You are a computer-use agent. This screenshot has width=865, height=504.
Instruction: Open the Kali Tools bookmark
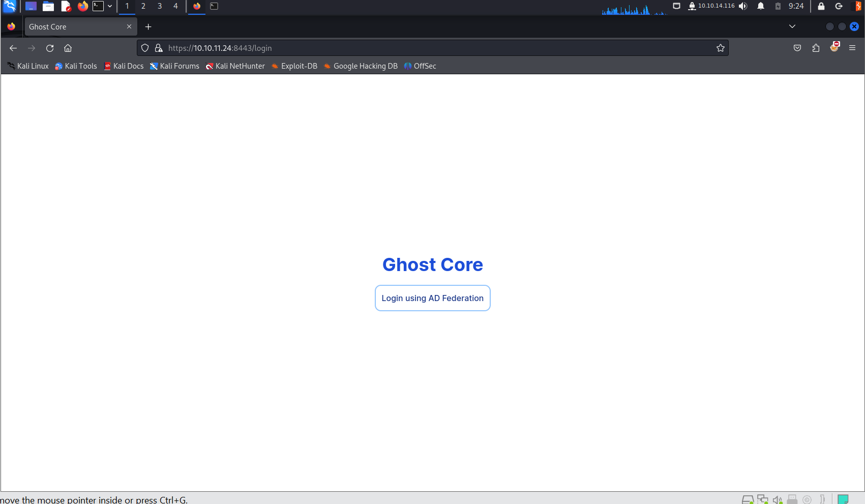[x=76, y=66]
